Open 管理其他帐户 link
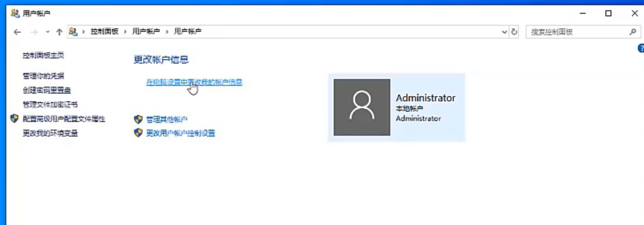The height and width of the screenshot is (225, 644). tap(167, 119)
